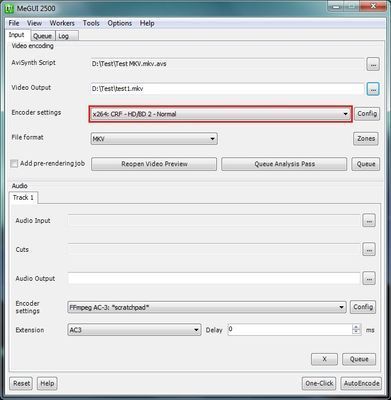Queue the video encoding job
Viewport: 391px width, 400px height.
coord(366,164)
